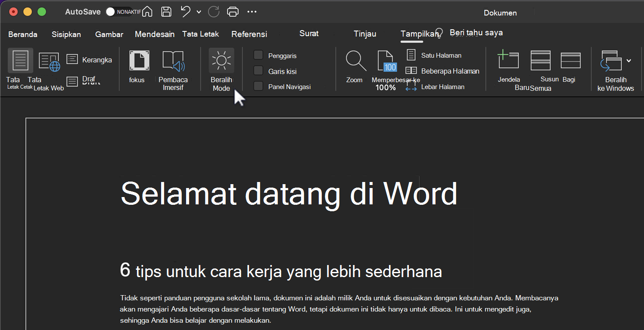Show Beberapa Halaman view
This screenshot has width=644, height=330.
[443, 71]
